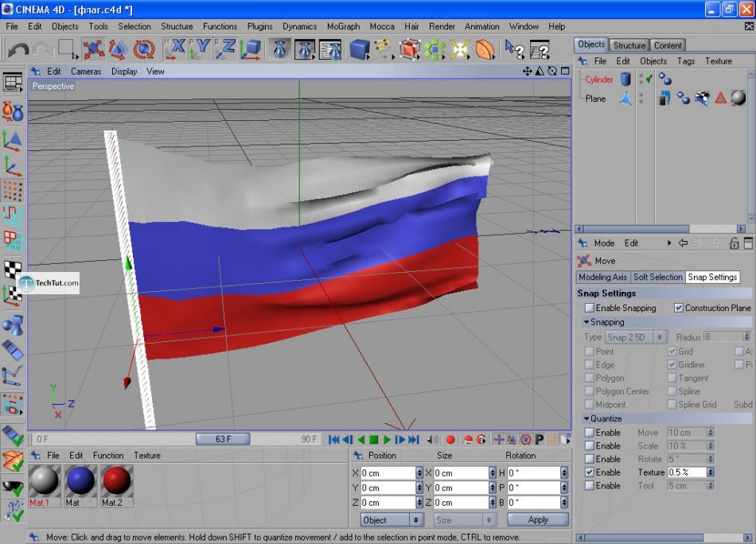Image resolution: width=756 pixels, height=544 pixels.
Task: Toggle the Edge snapping checkbox
Action: coord(589,365)
